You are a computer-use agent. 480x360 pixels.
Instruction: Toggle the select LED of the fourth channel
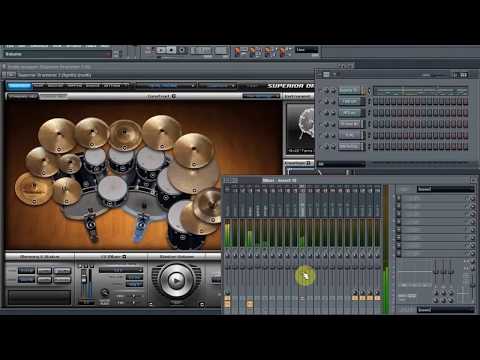[x=369, y=124]
